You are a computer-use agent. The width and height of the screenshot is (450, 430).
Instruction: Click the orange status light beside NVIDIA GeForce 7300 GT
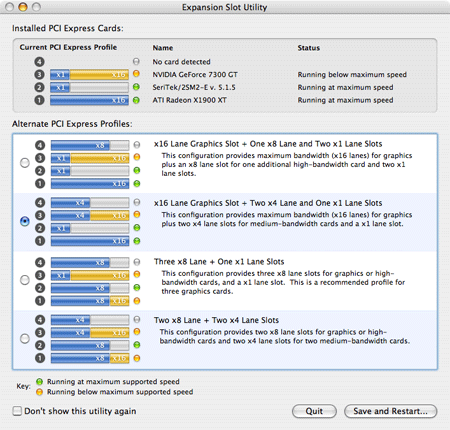[136, 74]
